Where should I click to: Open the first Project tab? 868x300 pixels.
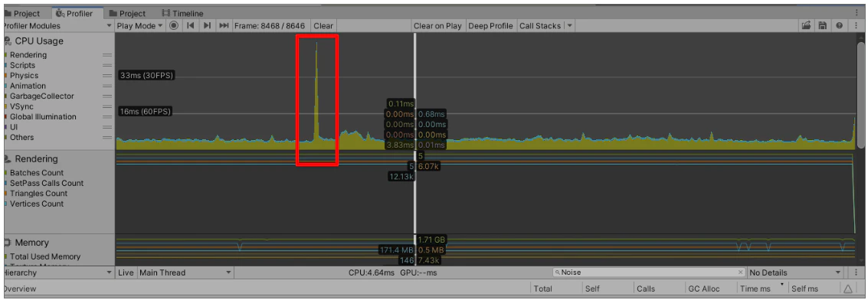[x=23, y=13]
